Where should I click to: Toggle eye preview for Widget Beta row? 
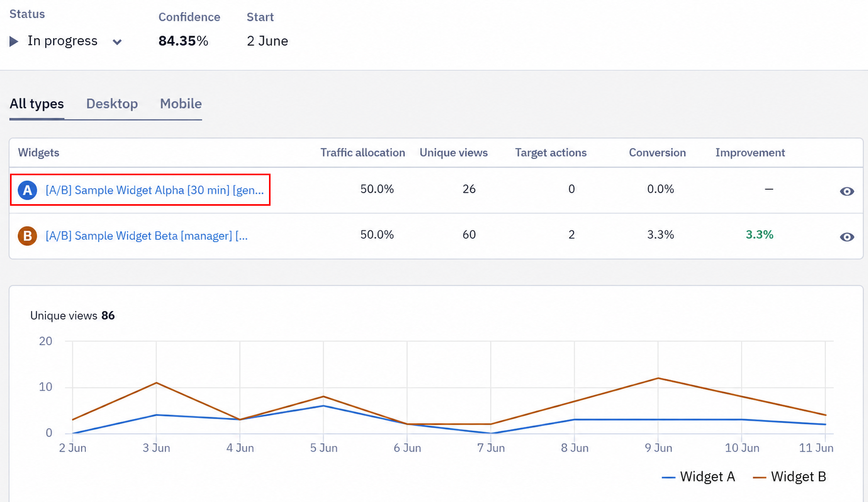point(847,237)
